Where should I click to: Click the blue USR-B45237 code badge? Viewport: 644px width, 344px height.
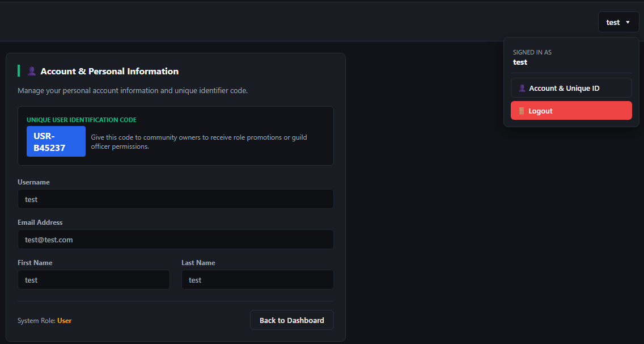click(x=56, y=141)
